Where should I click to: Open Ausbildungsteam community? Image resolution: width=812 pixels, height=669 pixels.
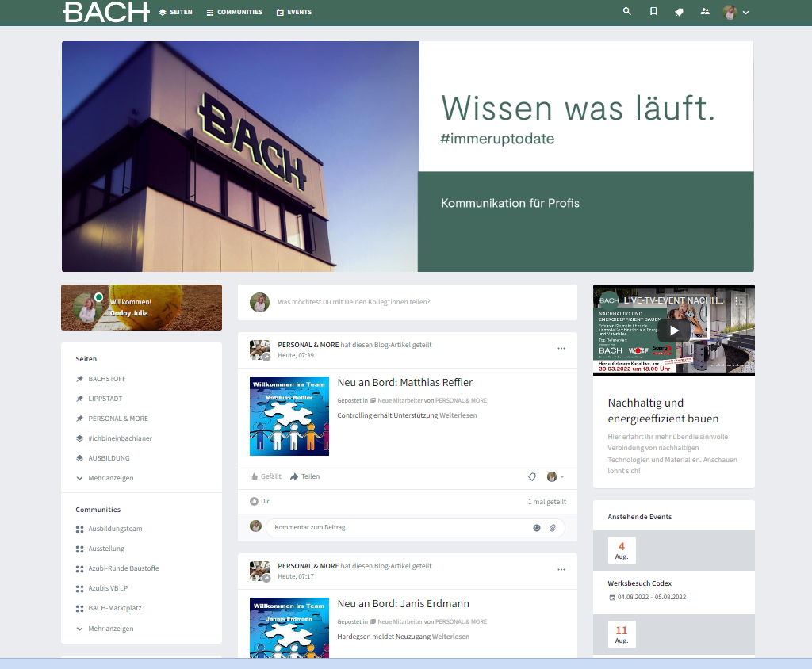(115, 529)
